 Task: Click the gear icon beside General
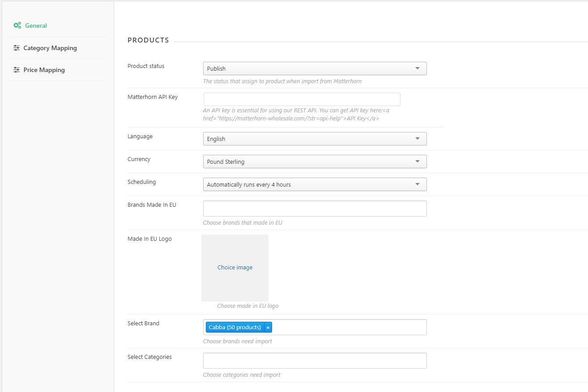click(17, 26)
